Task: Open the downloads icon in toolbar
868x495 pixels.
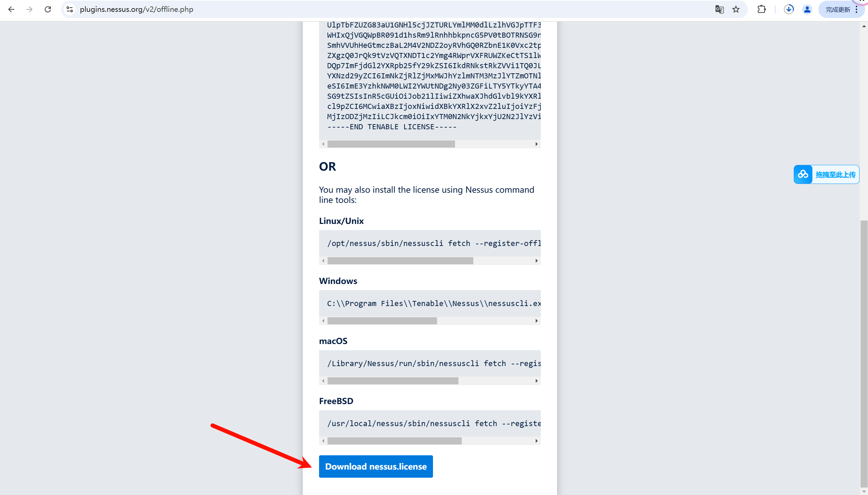Action: pos(789,9)
